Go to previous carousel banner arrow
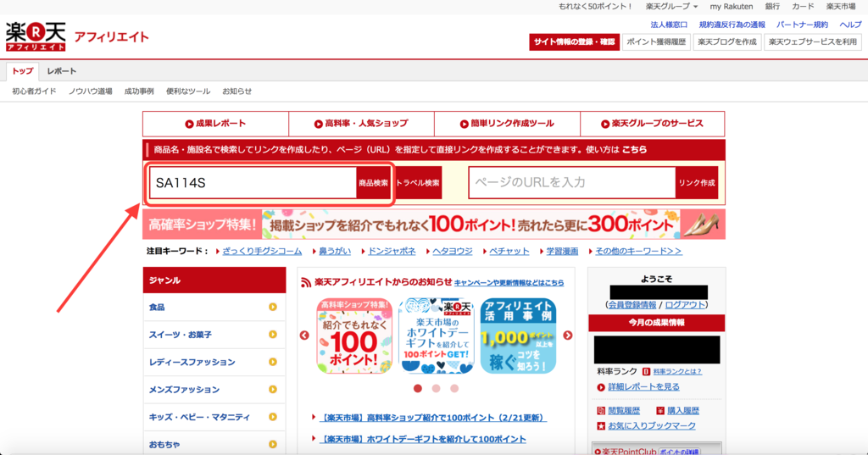The height and width of the screenshot is (455, 868). [304, 336]
